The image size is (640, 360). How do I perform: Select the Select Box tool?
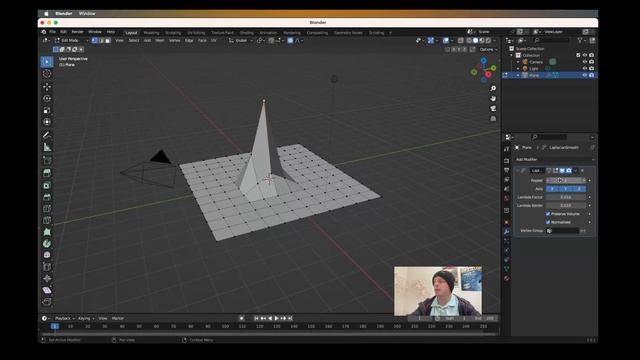47,62
